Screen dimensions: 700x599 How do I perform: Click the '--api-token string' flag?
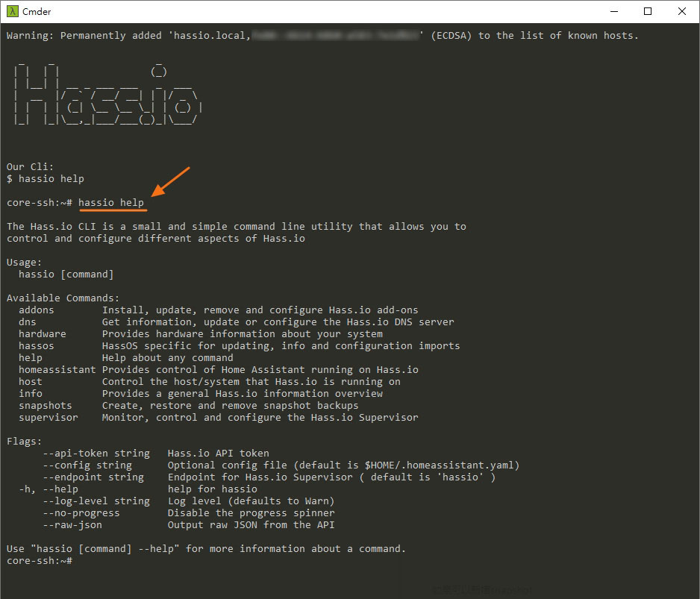(x=96, y=454)
